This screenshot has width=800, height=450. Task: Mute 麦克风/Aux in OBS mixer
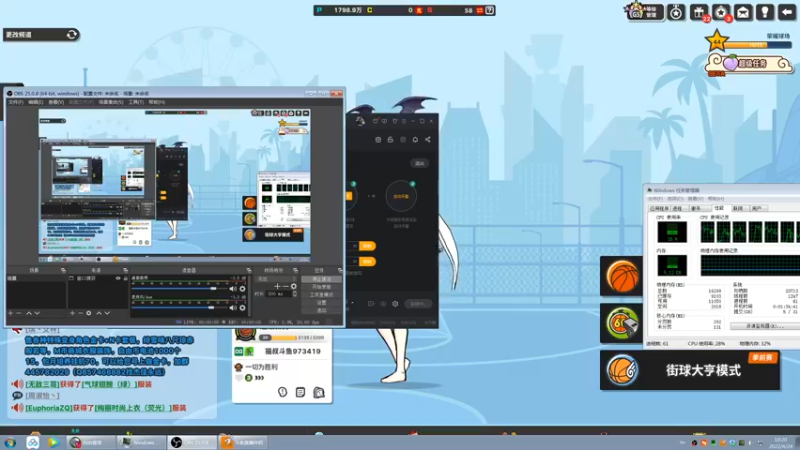[x=233, y=308]
